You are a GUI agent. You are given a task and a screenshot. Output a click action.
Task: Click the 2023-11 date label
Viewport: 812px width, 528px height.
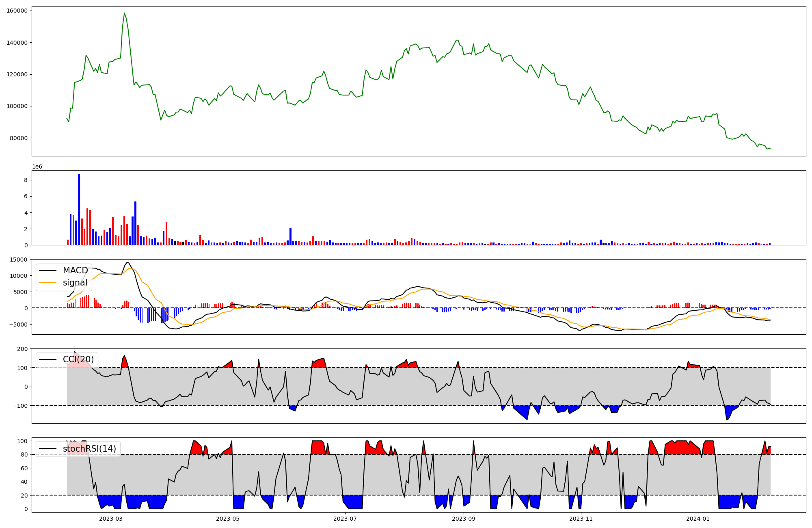581,519
